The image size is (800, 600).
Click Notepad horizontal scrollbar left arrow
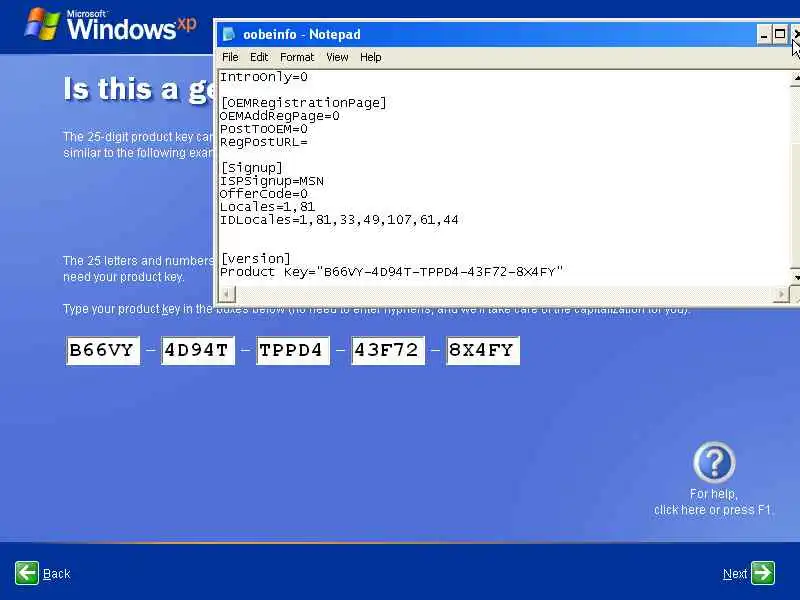[228, 294]
